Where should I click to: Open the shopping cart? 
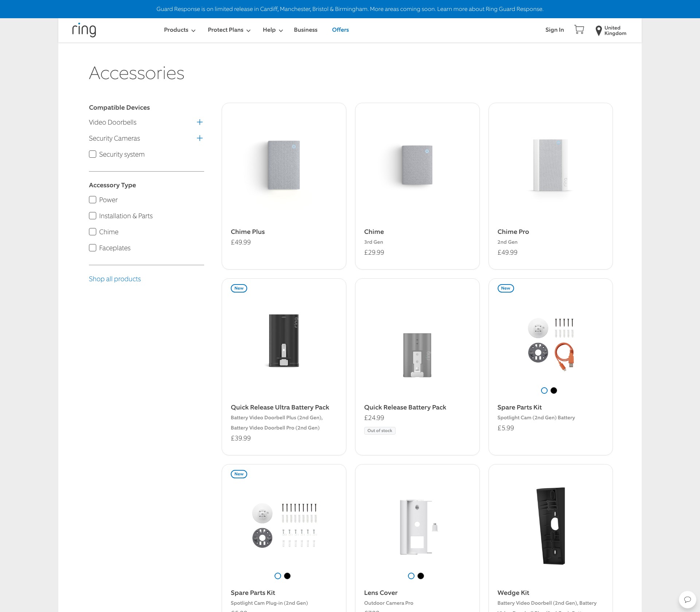pyautogui.click(x=579, y=30)
